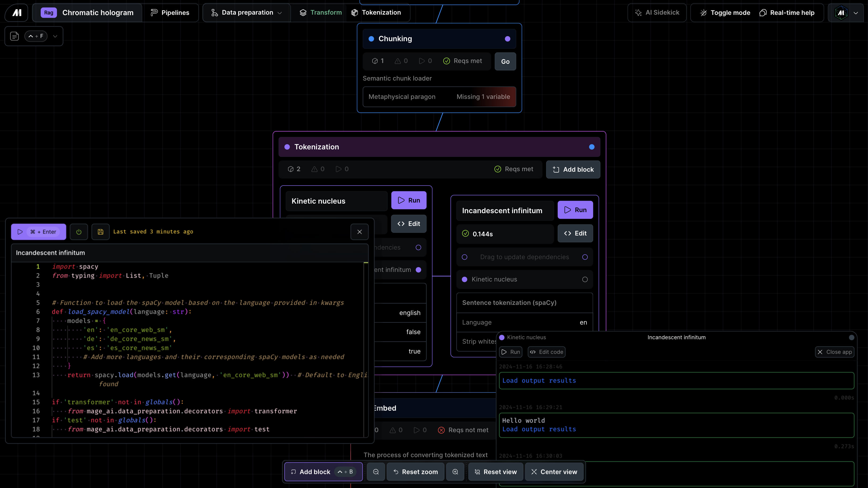Reset view

[495, 472]
